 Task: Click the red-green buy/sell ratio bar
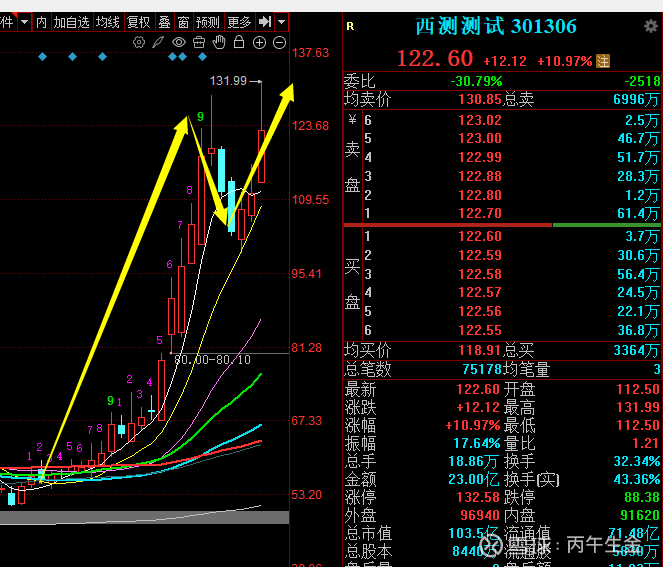[x=503, y=225]
